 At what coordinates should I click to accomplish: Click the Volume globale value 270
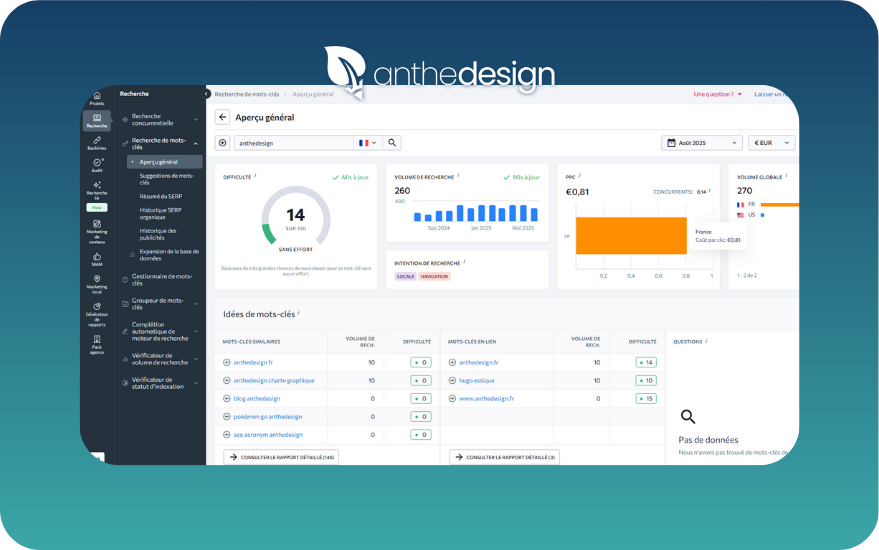click(744, 191)
